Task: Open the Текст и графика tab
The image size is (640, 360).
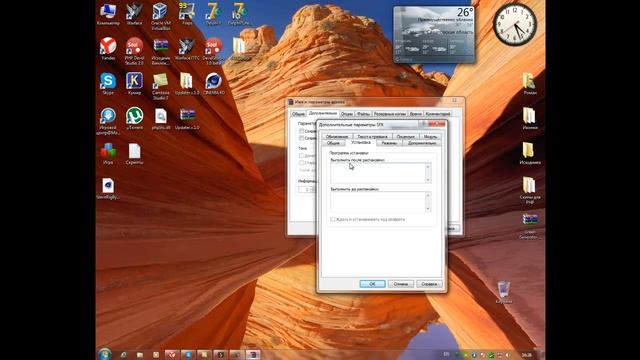Action: [372, 136]
